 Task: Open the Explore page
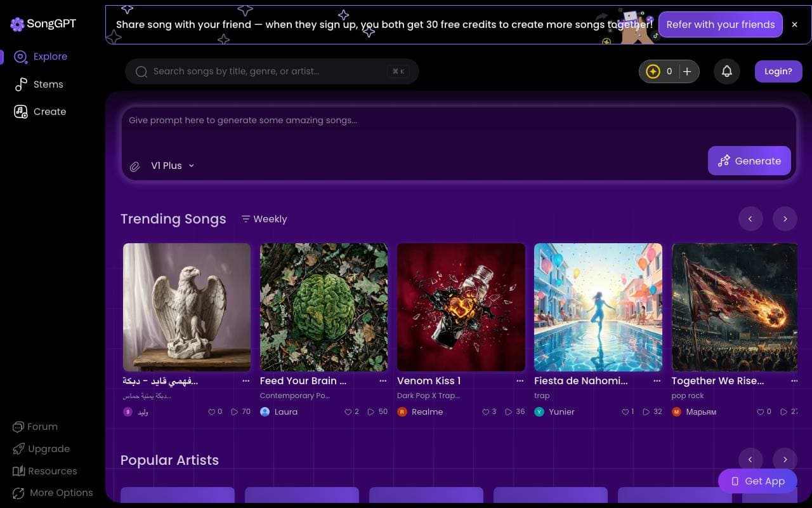pos(42,57)
